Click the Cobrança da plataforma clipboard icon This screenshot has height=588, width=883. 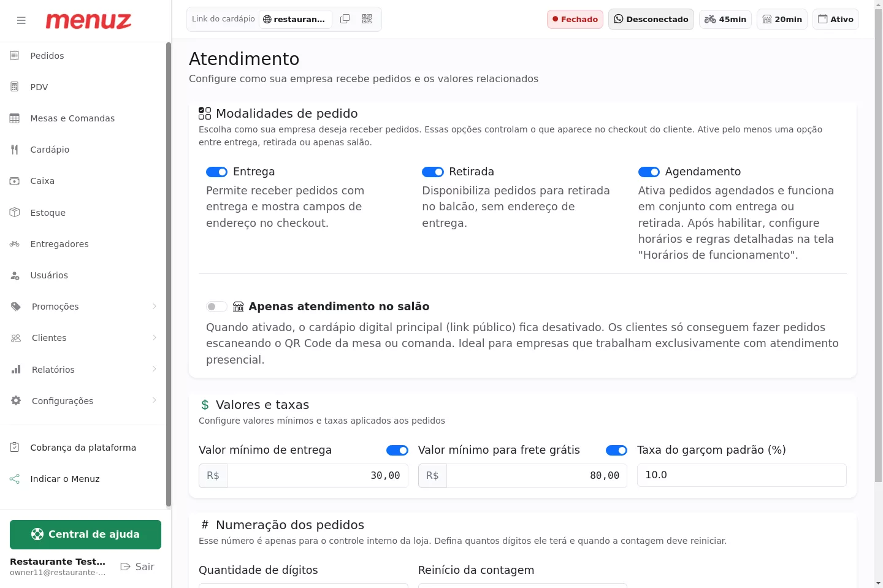click(15, 448)
